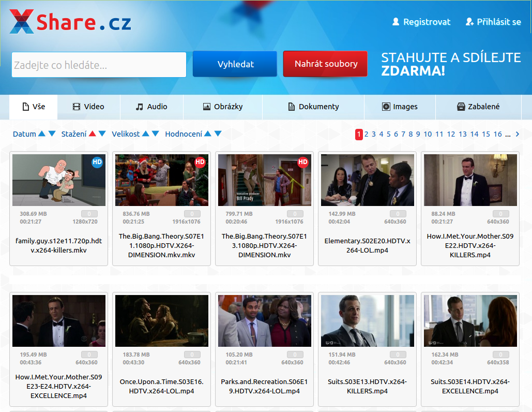Click HD badge on Big Bang Theory S07E13
This screenshot has width=532, height=412.
point(303,162)
